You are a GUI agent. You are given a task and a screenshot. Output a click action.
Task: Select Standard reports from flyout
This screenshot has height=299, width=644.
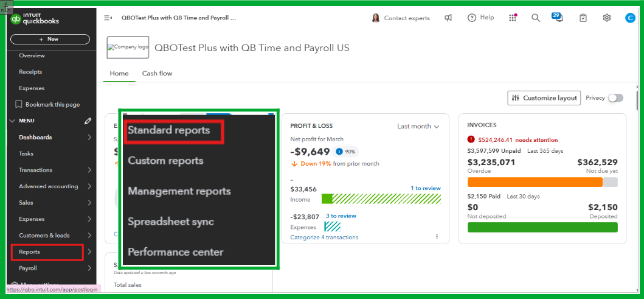[x=169, y=130]
